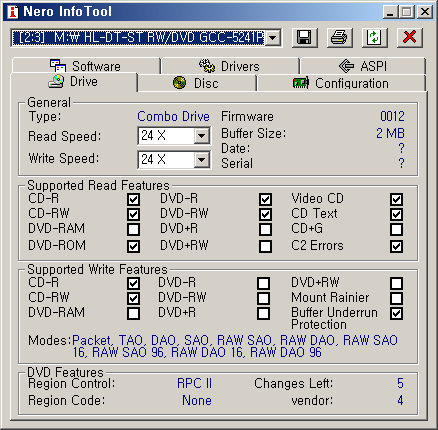Open the Disc tab
Screen dimensions: 438x430
(x=197, y=83)
